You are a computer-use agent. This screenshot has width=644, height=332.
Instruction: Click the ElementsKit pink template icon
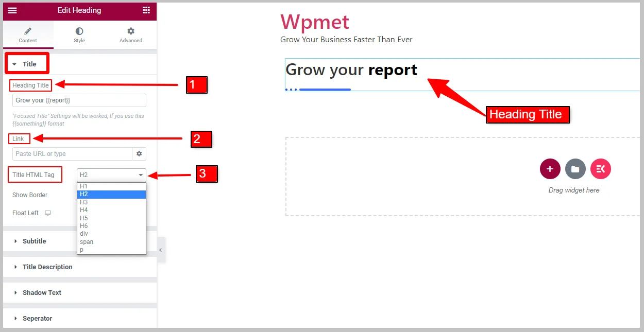(x=600, y=169)
